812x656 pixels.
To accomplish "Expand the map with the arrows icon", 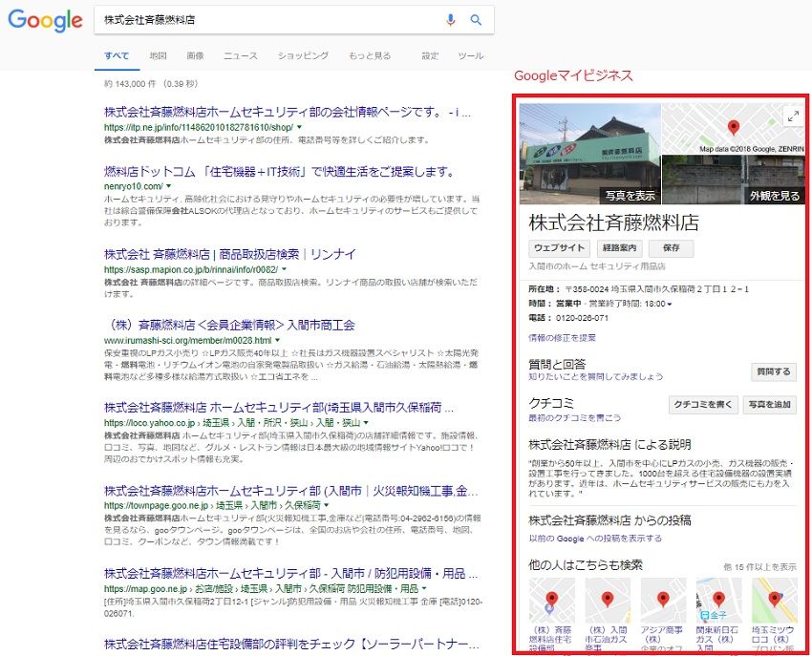I will click(792, 116).
